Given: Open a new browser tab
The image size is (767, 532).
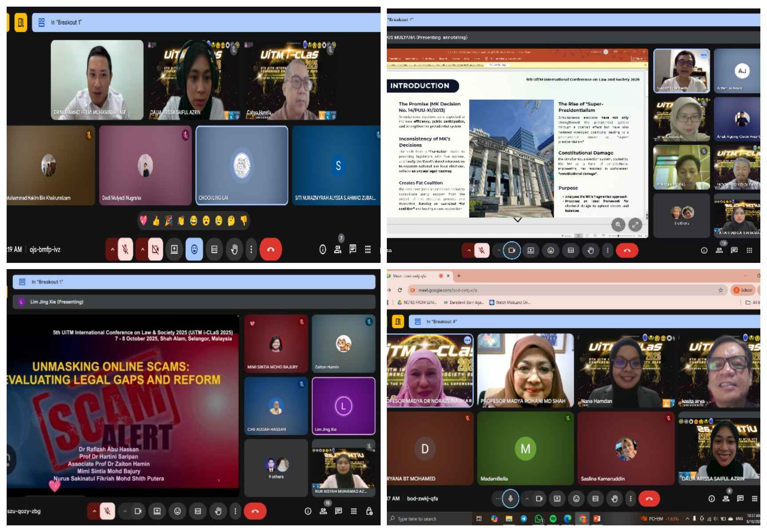Looking at the screenshot, I should (x=459, y=276).
